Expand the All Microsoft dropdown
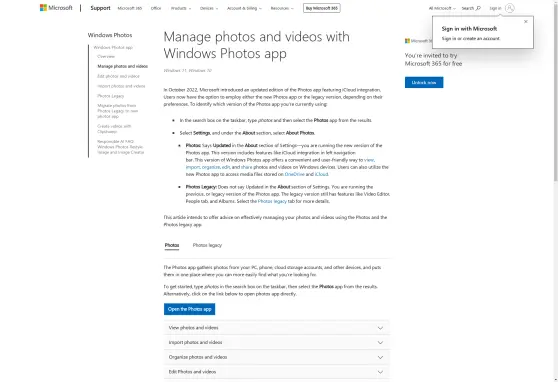 (442, 8)
